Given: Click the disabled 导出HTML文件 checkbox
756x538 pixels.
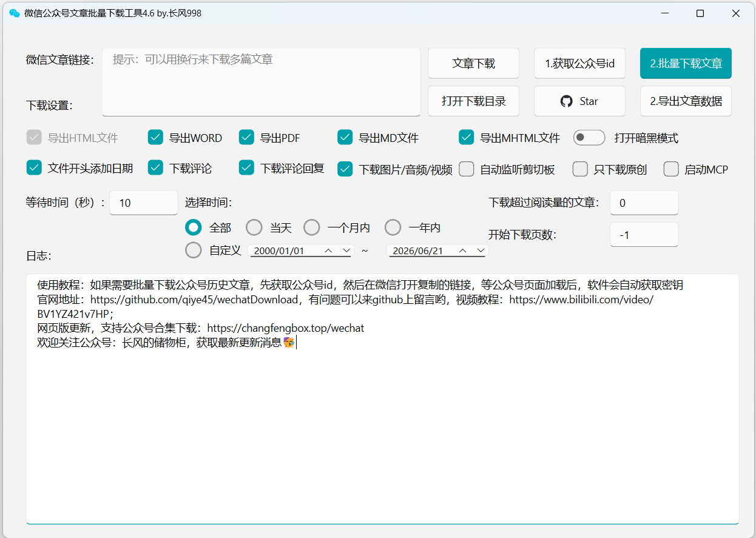Looking at the screenshot, I should pyautogui.click(x=34, y=138).
